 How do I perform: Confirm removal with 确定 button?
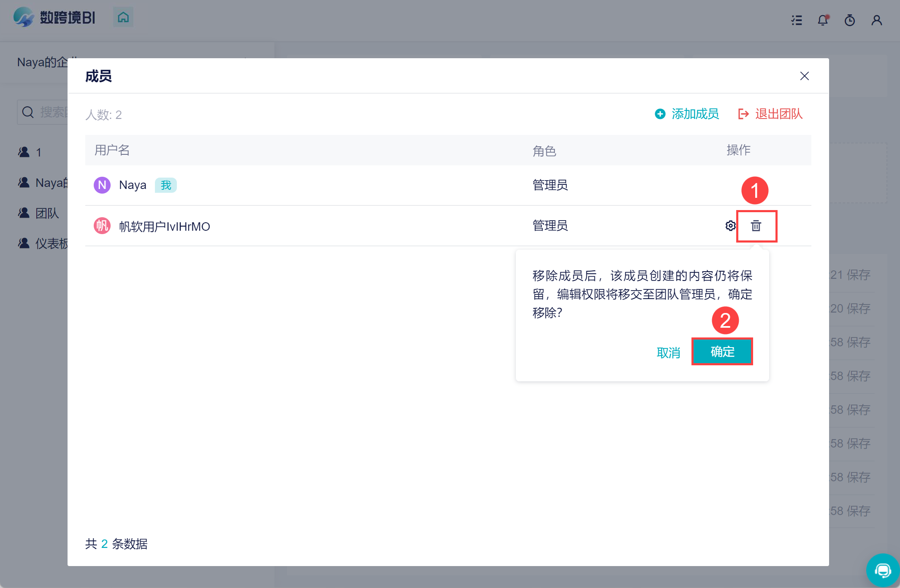722,351
